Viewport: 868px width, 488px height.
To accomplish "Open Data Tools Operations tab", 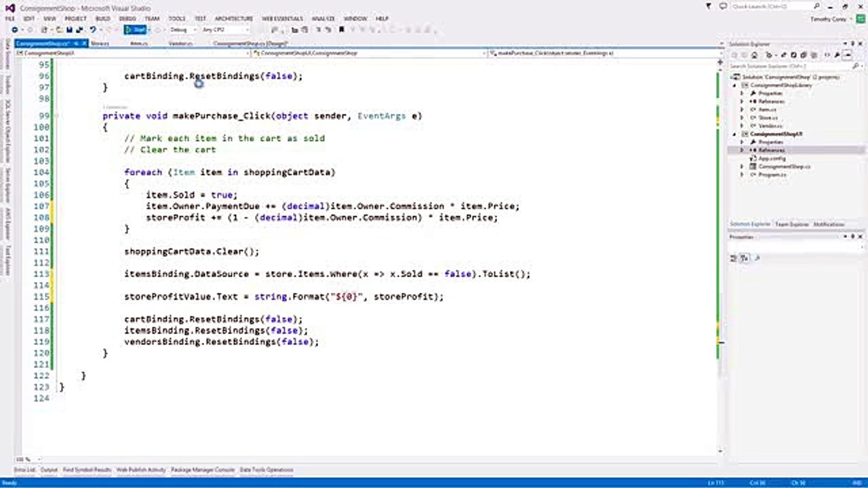I will click(267, 469).
